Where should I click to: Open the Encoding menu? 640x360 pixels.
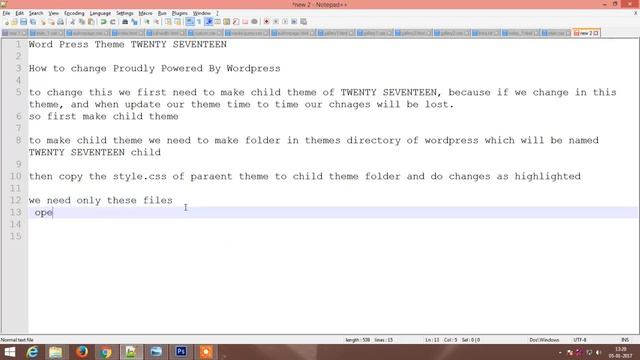(x=74, y=13)
